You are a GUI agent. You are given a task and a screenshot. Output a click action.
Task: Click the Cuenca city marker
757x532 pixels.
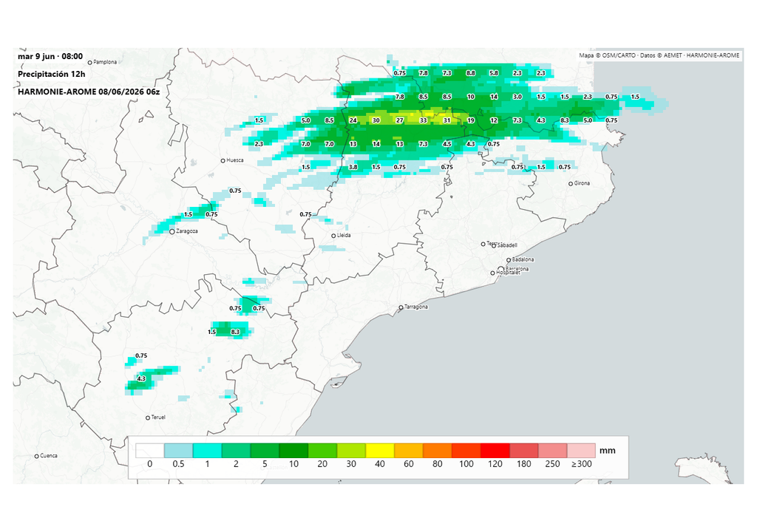click(x=36, y=456)
